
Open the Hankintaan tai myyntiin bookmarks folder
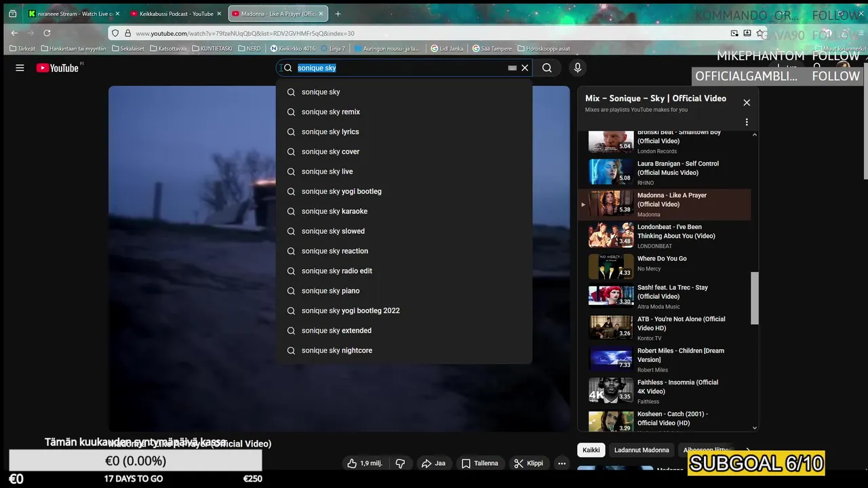coord(73,49)
